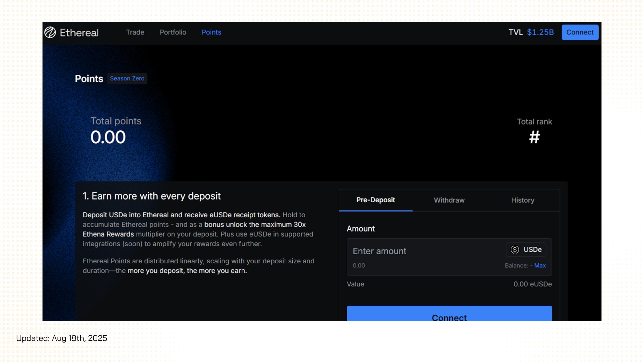
Task: Click the large Connect button below Value
Action: (x=449, y=314)
